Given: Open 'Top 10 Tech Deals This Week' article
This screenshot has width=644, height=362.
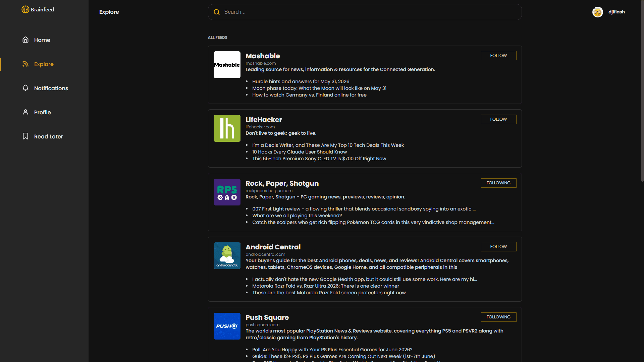Looking at the screenshot, I should click(x=328, y=145).
